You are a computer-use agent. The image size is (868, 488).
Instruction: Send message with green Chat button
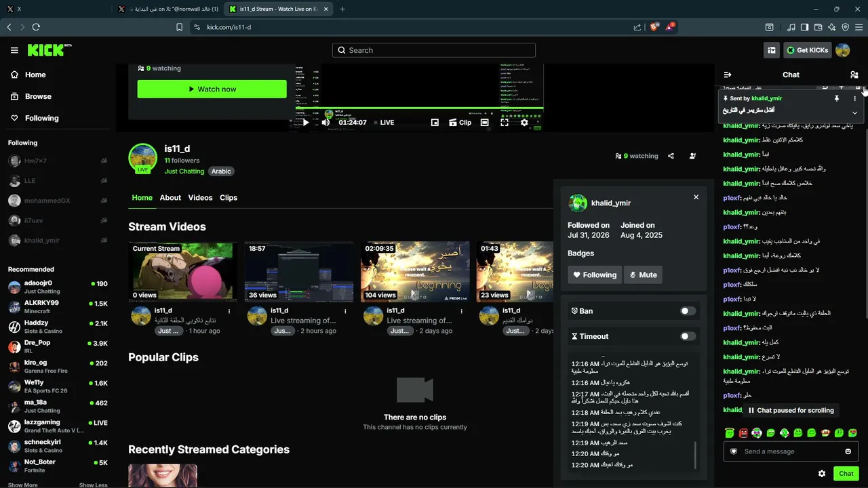[846, 474]
